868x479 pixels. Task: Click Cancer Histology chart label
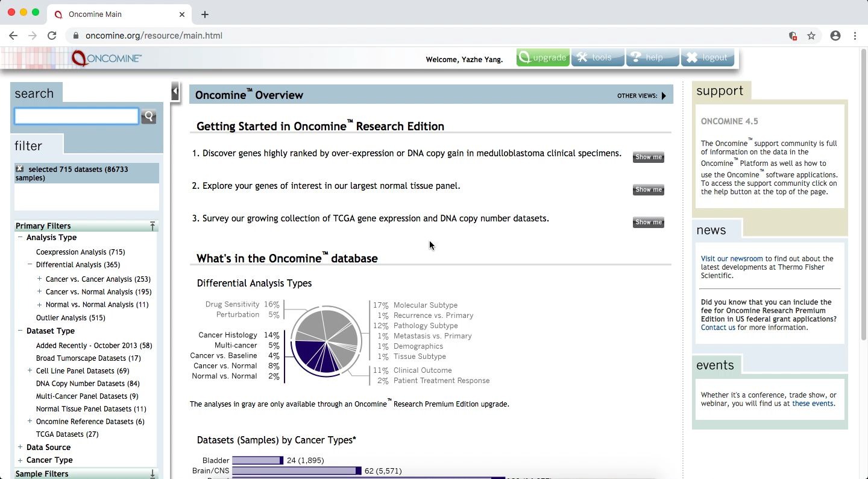[228, 335]
